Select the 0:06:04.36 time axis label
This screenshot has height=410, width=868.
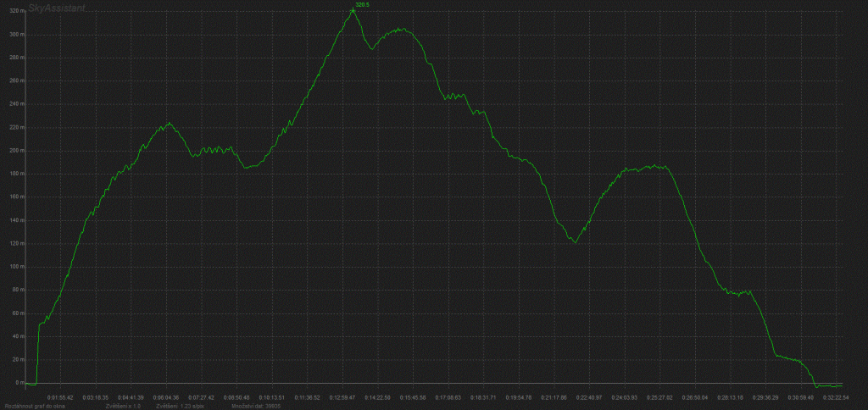tap(166, 396)
